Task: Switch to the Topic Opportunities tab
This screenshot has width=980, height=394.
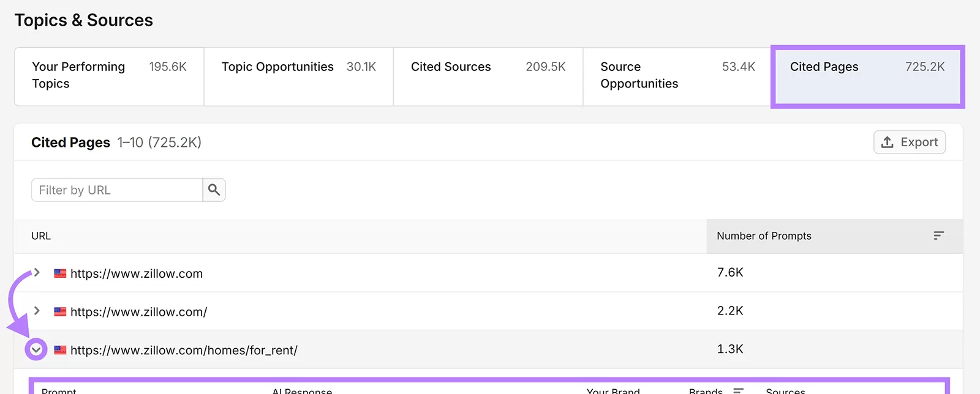Action: 299,76
